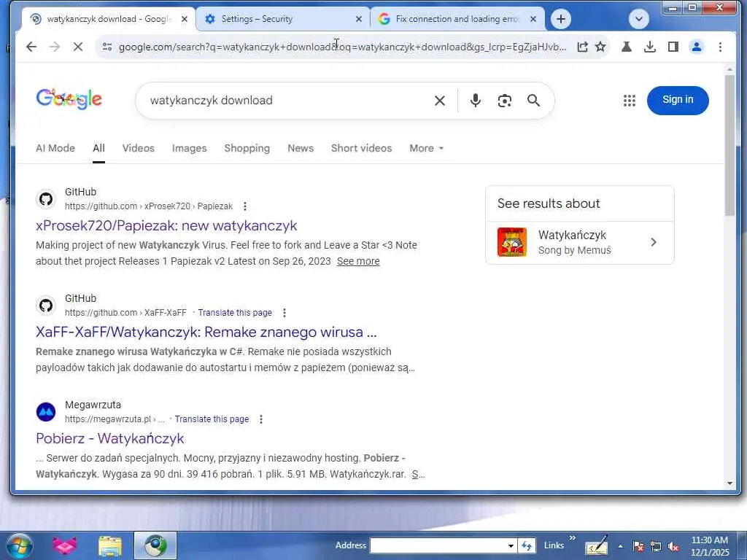Open options menu for Megawrzuta result
Viewport: 747px width, 560px height.
(261, 419)
